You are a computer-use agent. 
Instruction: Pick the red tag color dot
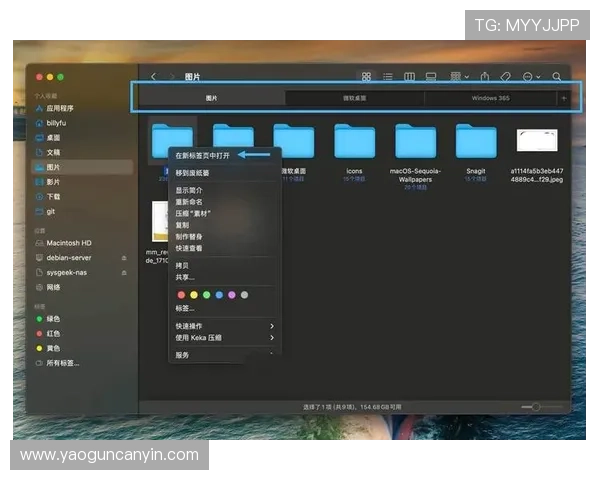pos(181,295)
